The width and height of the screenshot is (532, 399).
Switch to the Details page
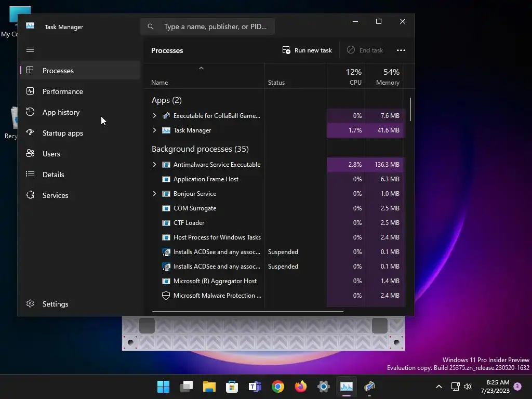pyautogui.click(x=80, y=175)
